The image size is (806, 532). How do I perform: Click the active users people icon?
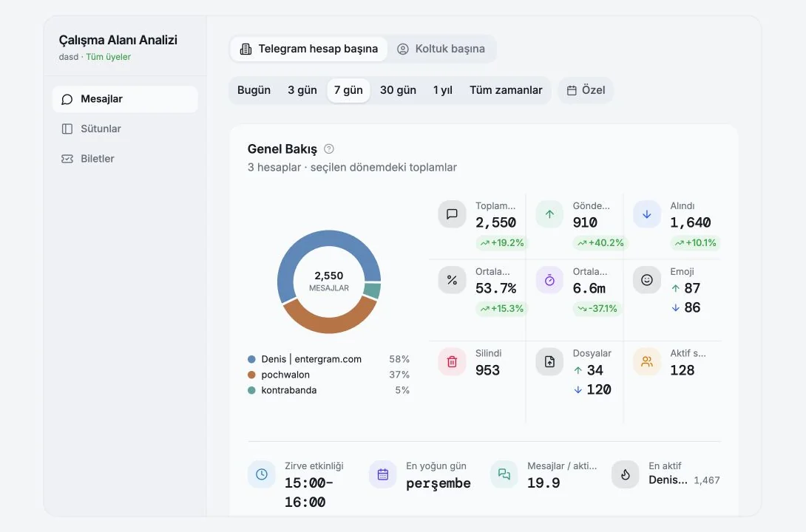pyautogui.click(x=647, y=361)
